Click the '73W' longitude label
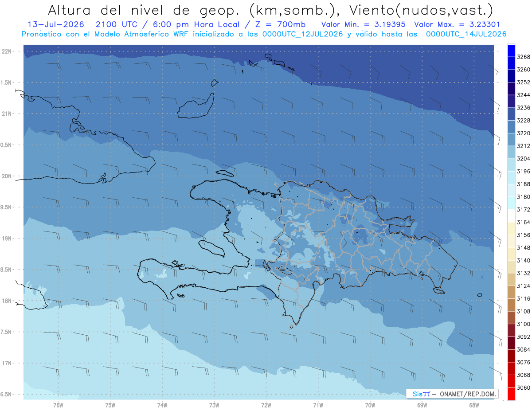 tap(214, 405)
